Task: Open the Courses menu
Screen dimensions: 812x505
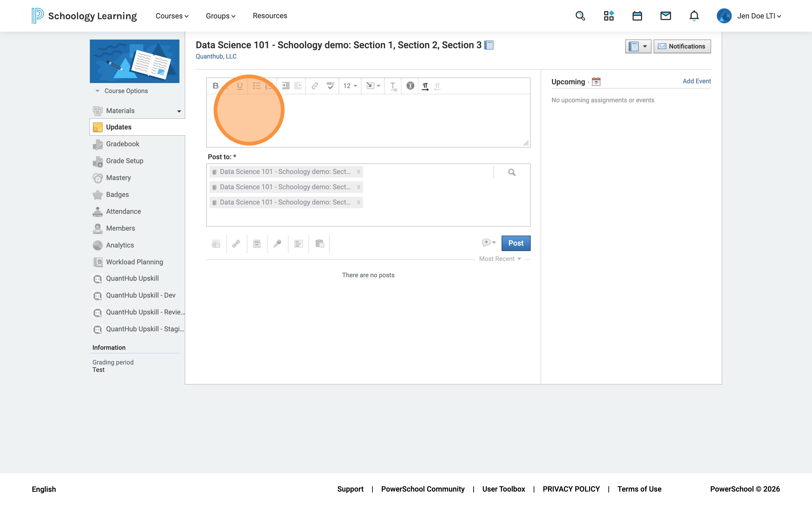Action: tap(172, 16)
